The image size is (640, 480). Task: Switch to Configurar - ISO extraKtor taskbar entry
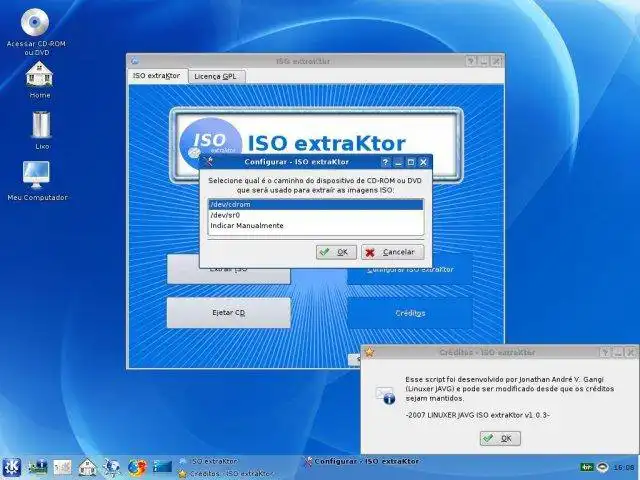(362, 462)
